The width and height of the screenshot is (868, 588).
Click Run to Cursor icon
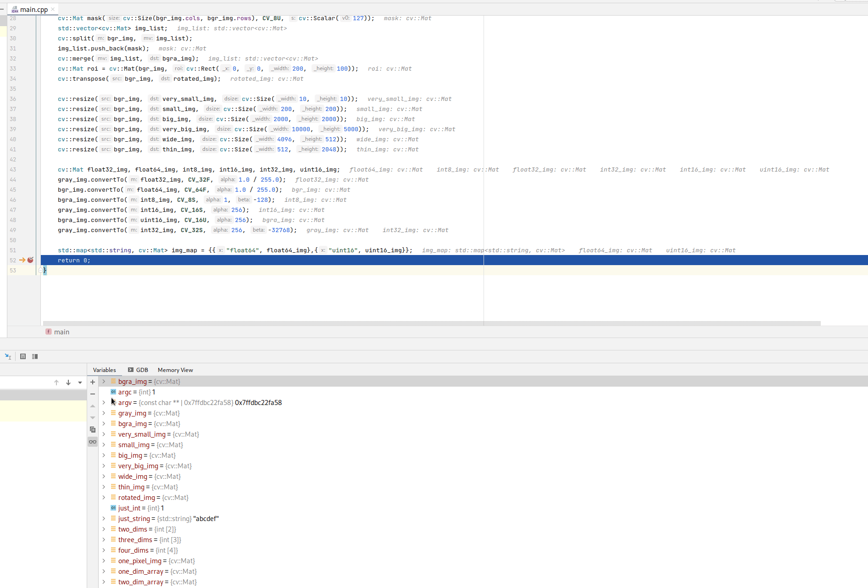click(x=8, y=356)
